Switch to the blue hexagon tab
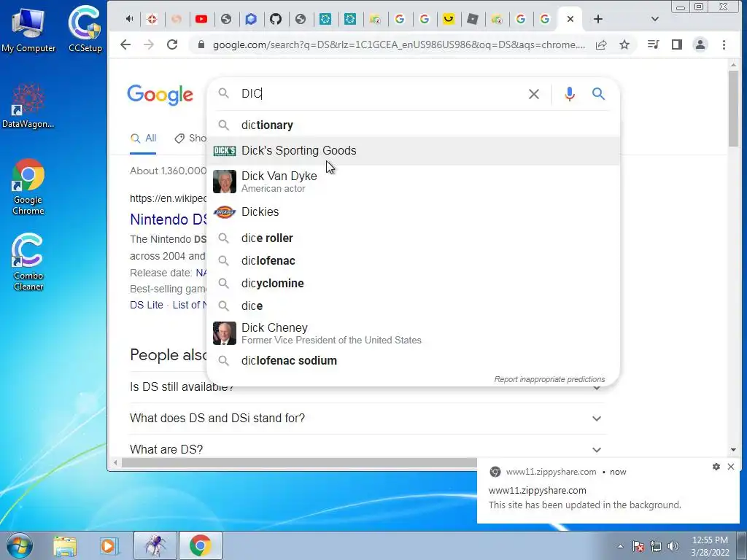 pos(251,19)
